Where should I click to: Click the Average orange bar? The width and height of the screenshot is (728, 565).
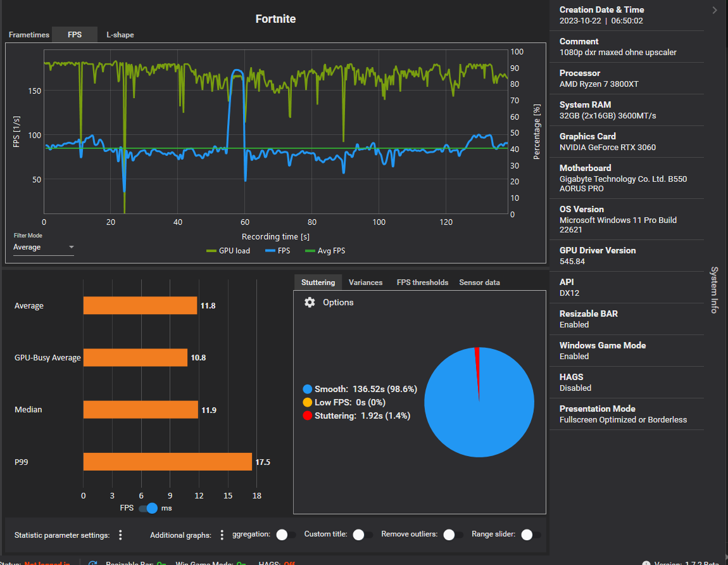(140, 305)
